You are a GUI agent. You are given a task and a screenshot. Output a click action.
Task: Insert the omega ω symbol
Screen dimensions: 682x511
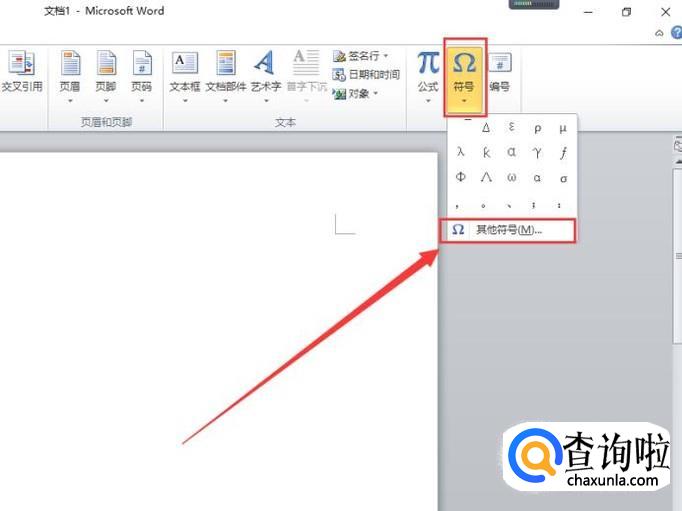coord(512,178)
